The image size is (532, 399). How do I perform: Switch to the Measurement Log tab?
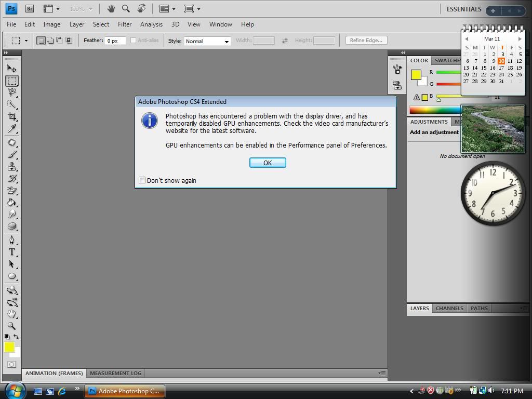(115, 373)
